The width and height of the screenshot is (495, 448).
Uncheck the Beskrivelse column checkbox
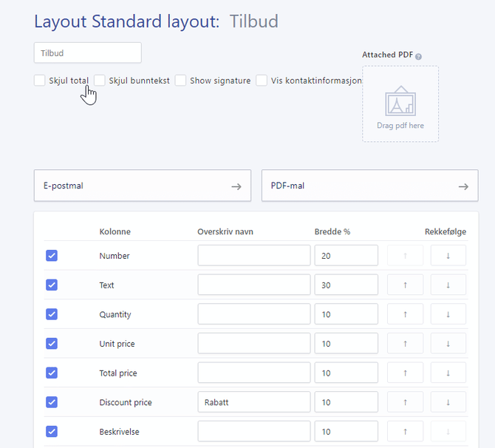tap(52, 432)
